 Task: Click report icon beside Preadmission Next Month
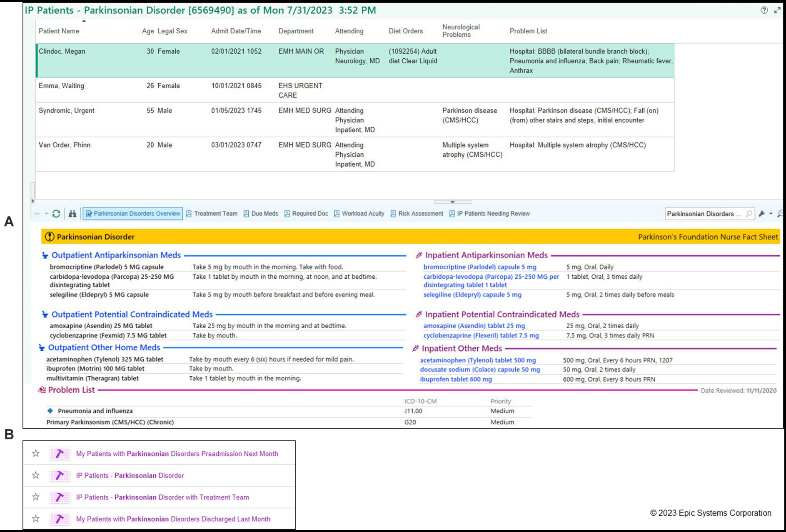point(59,454)
